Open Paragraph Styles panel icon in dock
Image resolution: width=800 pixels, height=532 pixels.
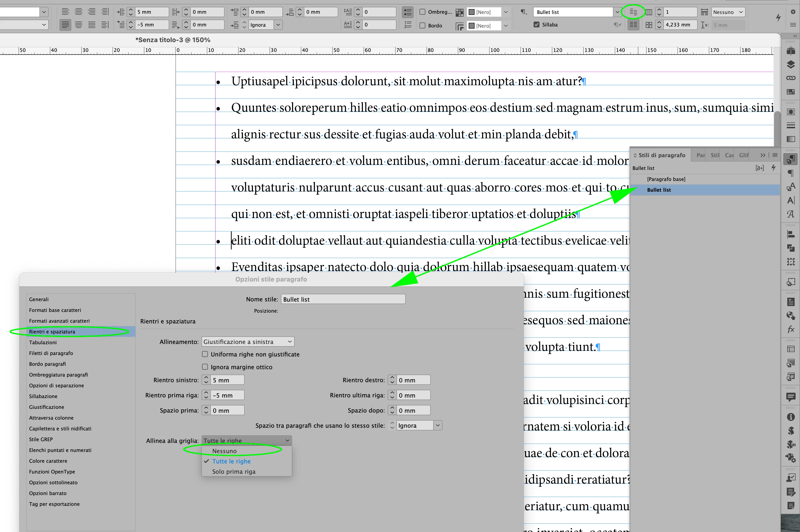(x=790, y=159)
